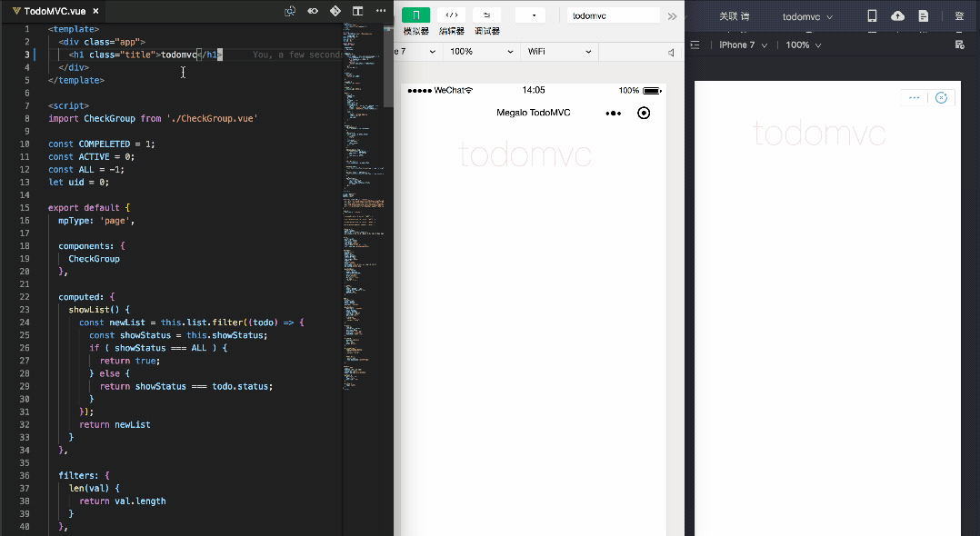This screenshot has height=536, width=980.
Task: Click the 'export default' keyword line
Action: [89, 207]
